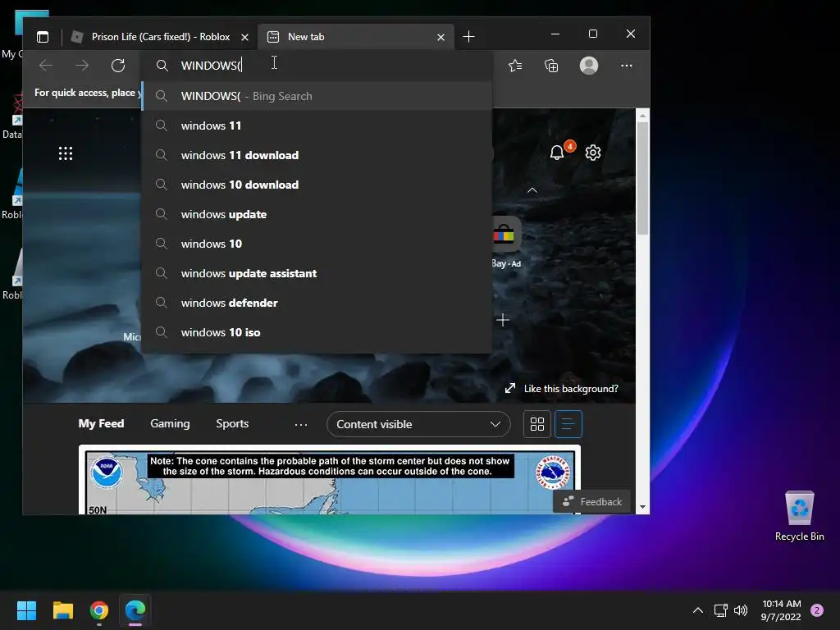Click the page scrollbar down arrow
Image resolution: width=840 pixels, height=630 pixels.
pos(642,507)
